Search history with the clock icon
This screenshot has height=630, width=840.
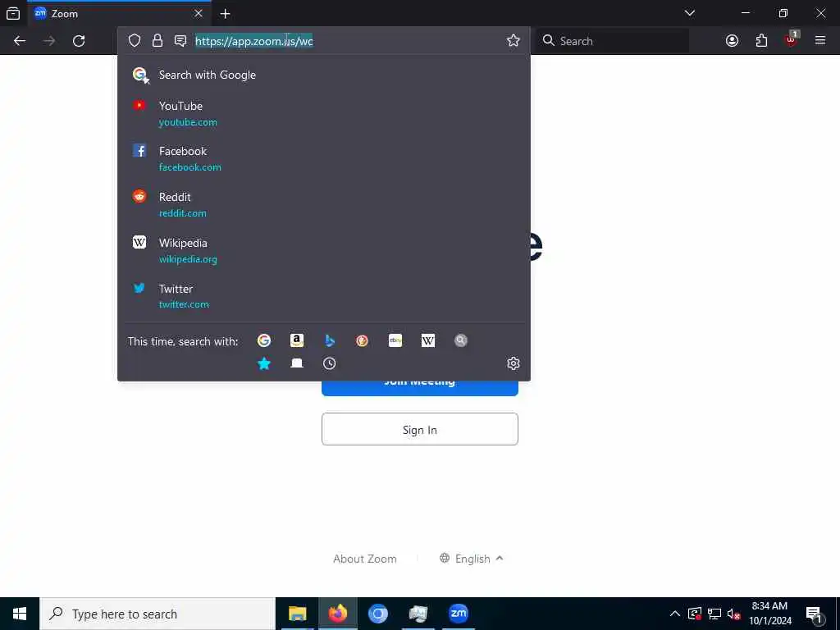tap(330, 363)
